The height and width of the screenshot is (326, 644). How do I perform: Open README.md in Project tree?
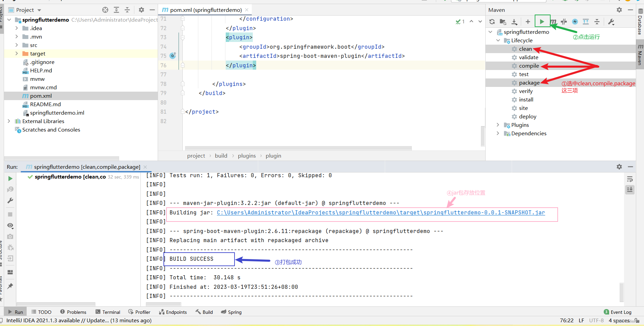pos(45,104)
